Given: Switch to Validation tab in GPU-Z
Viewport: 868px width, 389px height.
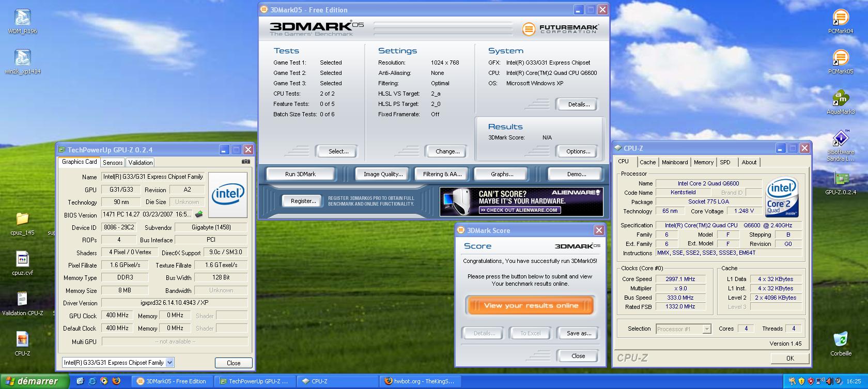Looking at the screenshot, I should coord(140,163).
